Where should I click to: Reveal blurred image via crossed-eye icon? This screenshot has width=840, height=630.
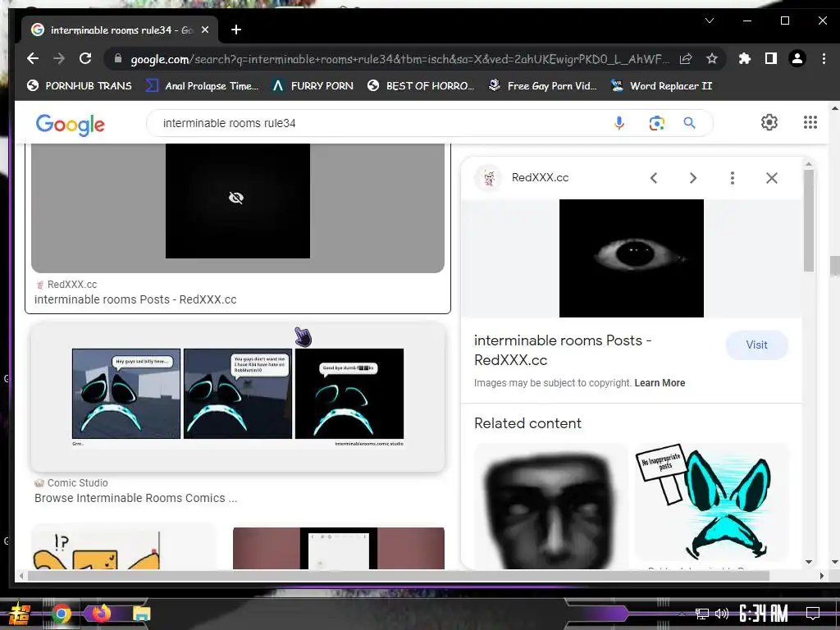(x=236, y=198)
